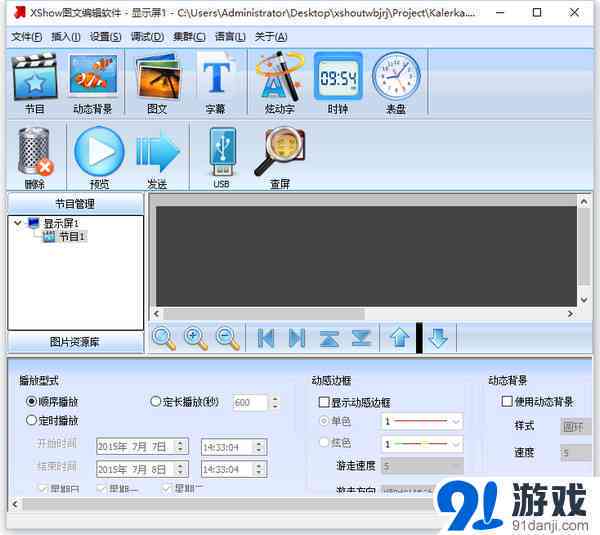Click the dark display preview canvas

366,256
